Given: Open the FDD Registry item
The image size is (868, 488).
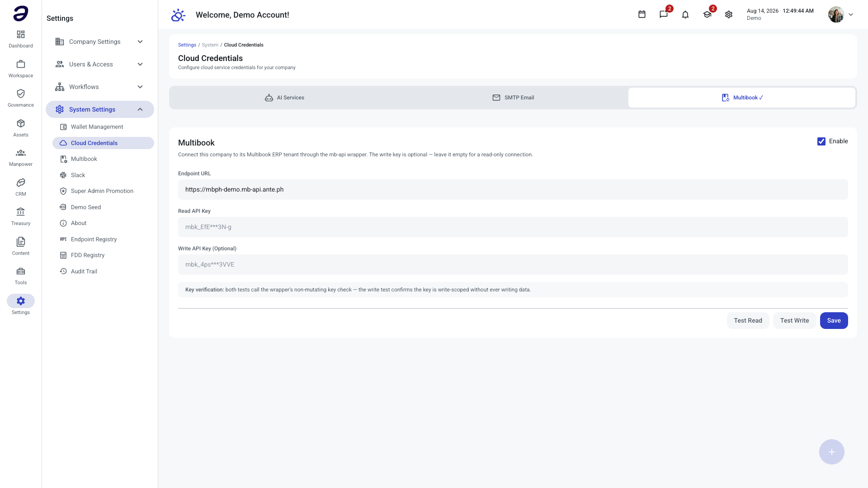Looking at the screenshot, I should pos(103,255).
